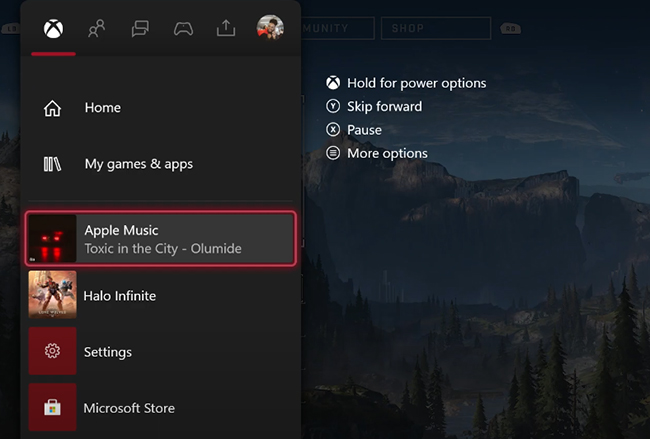Viewport: 650px width, 439px height.
Task: Click the Home house icon
Action: [x=53, y=108]
